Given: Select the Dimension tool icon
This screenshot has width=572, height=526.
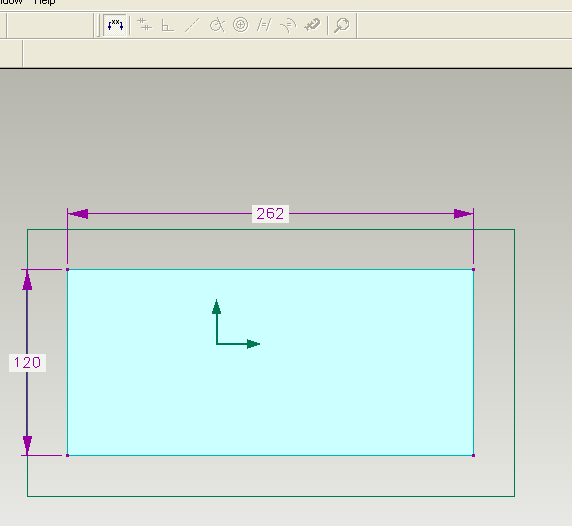Looking at the screenshot, I should 115,25.
